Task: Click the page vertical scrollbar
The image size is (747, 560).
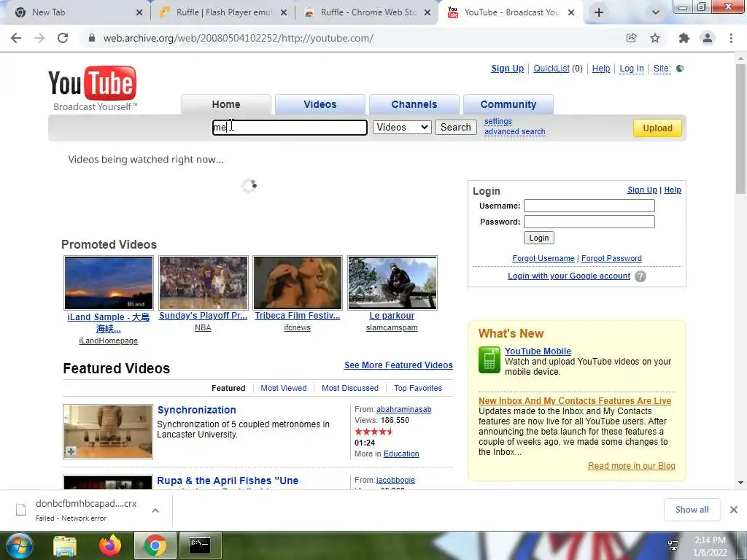Action: (740, 129)
